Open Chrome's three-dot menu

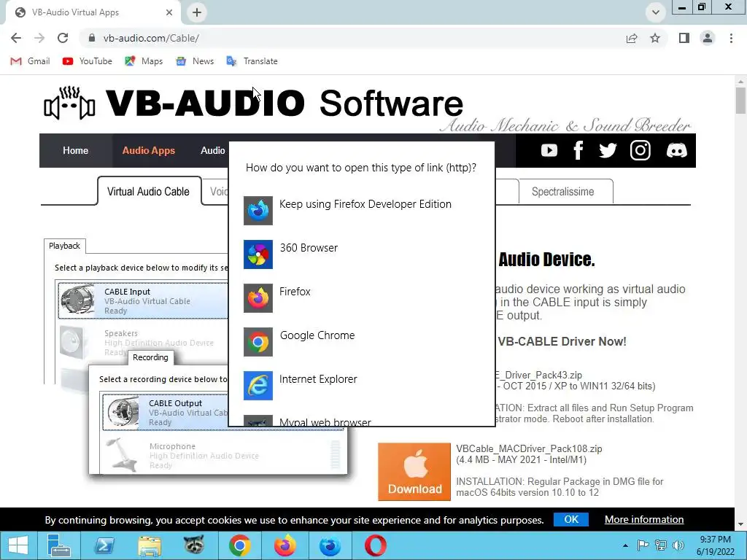click(x=731, y=38)
